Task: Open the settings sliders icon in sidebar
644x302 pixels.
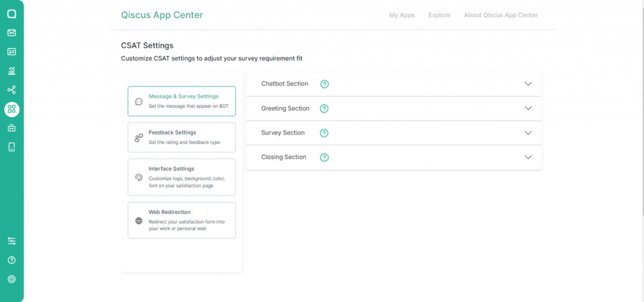Action: point(11,241)
